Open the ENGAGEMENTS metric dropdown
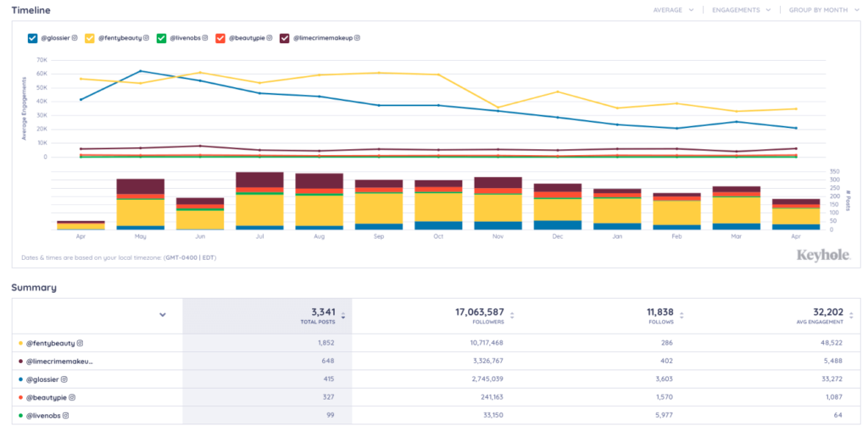The image size is (868, 431). [x=741, y=10]
